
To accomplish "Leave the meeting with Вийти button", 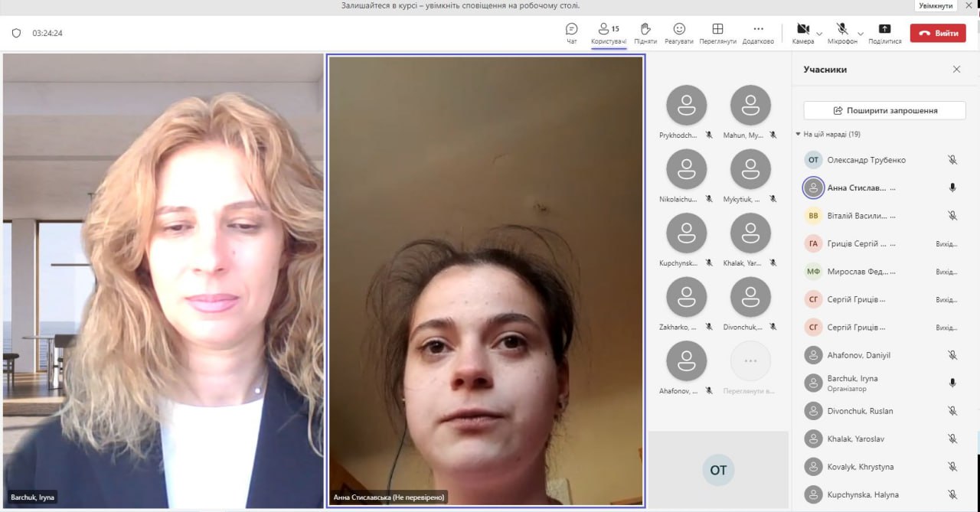I will (x=938, y=33).
